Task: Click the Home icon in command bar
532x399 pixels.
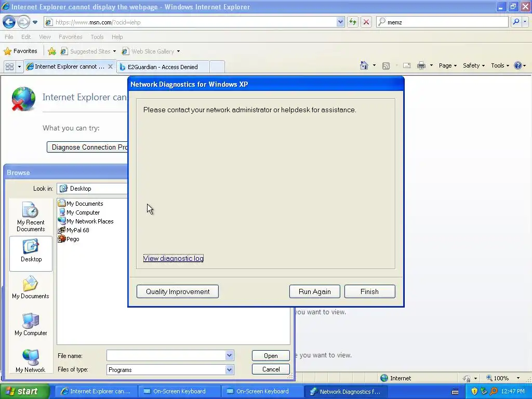Action: pos(364,65)
